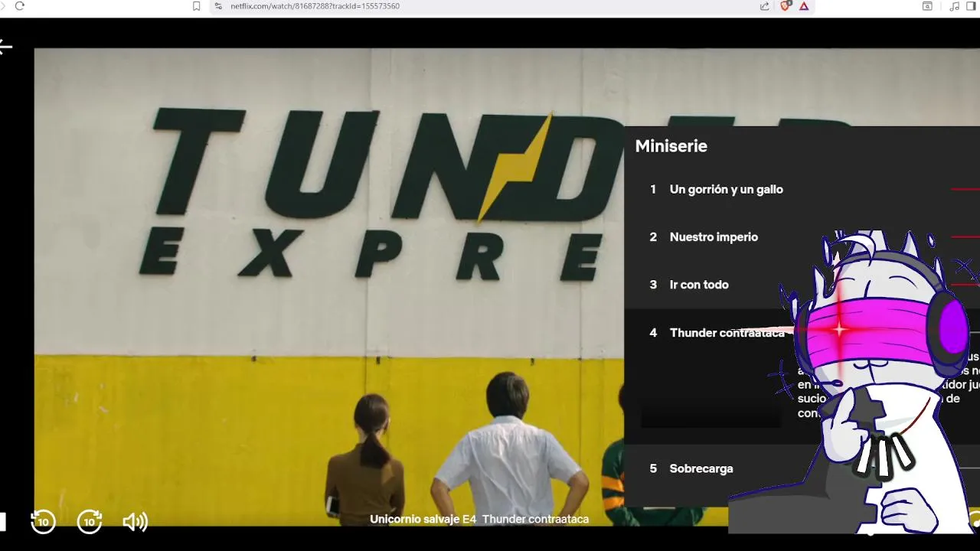Mute the volume speaker icon

click(136, 522)
